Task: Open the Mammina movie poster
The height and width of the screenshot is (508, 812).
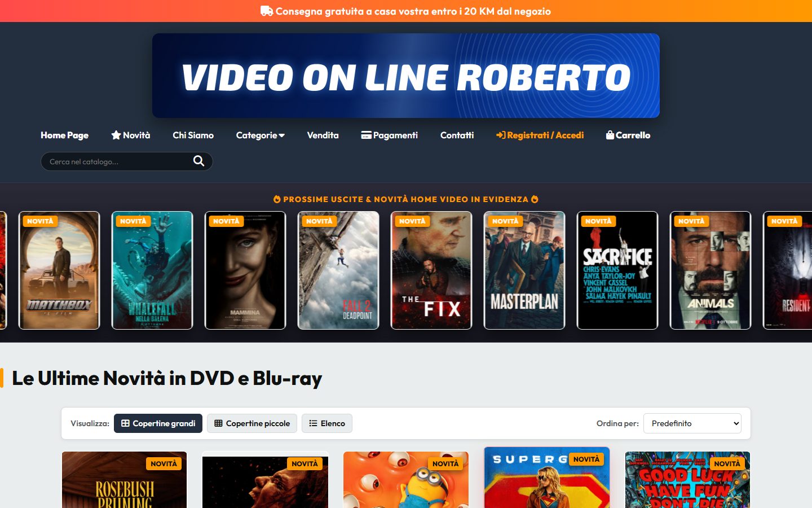Action: (x=245, y=270)
